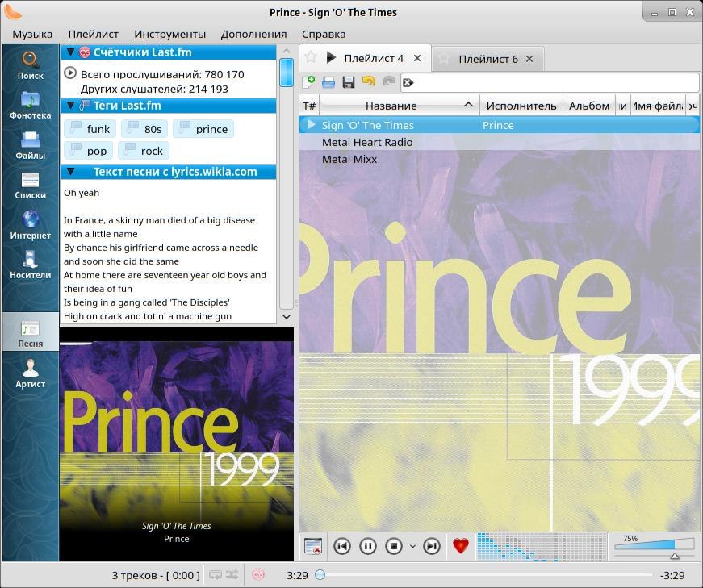Click the Имя файла column header
Image resolution: width=703 pixels, height=588 pixels.
[x=658, y=106]
